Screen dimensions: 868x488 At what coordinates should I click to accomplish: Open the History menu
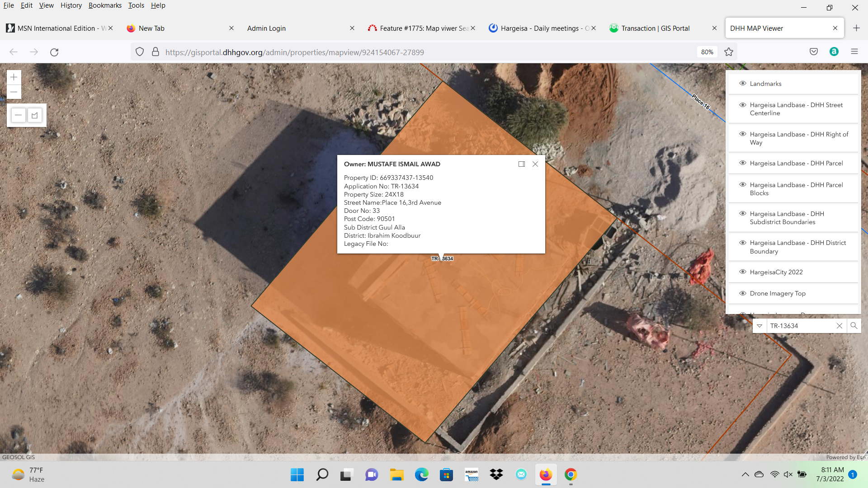71,5
